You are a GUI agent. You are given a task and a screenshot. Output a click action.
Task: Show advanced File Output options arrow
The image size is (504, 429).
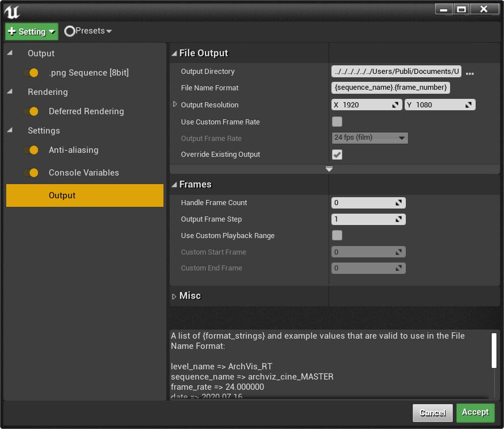pos(329,169)
